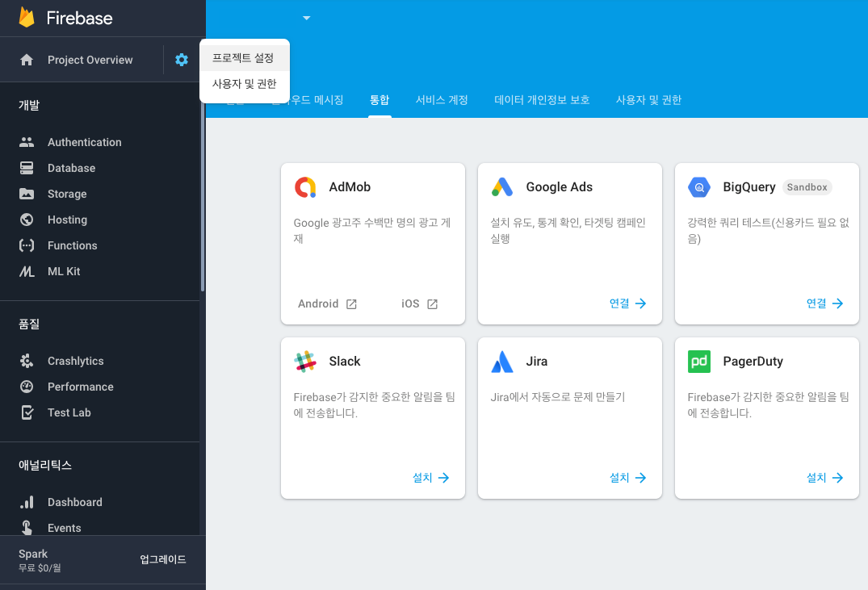
Task: Click the Crashlytics icon
Action: [x=27, y=361]
